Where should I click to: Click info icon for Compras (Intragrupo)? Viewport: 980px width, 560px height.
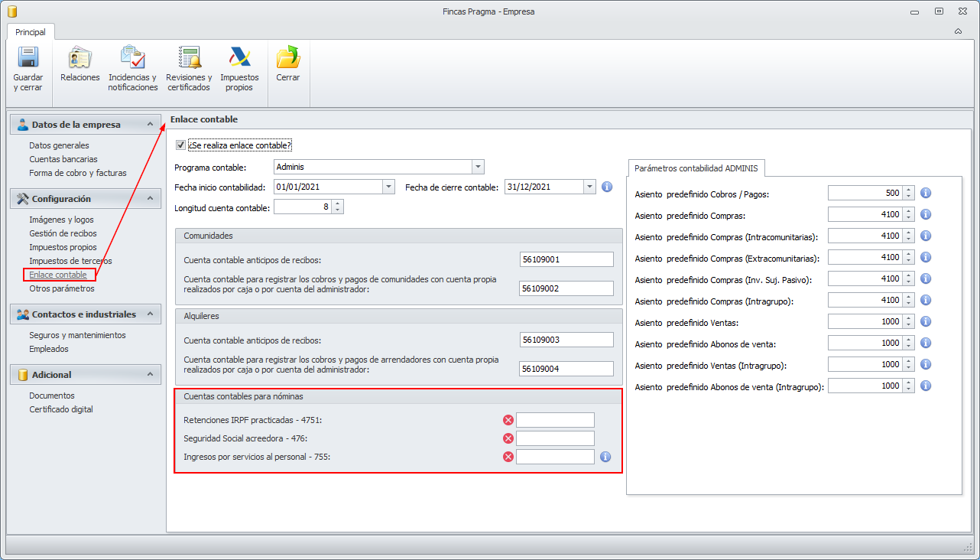926,300
